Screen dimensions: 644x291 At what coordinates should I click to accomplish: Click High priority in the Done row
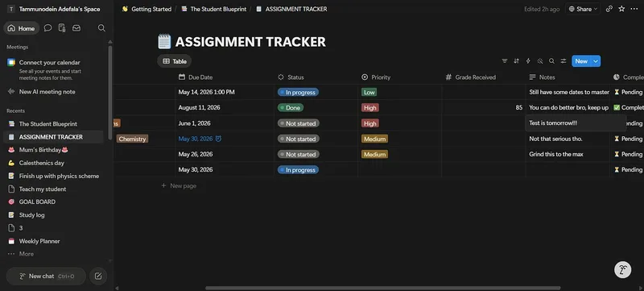(x=370, y=108)
